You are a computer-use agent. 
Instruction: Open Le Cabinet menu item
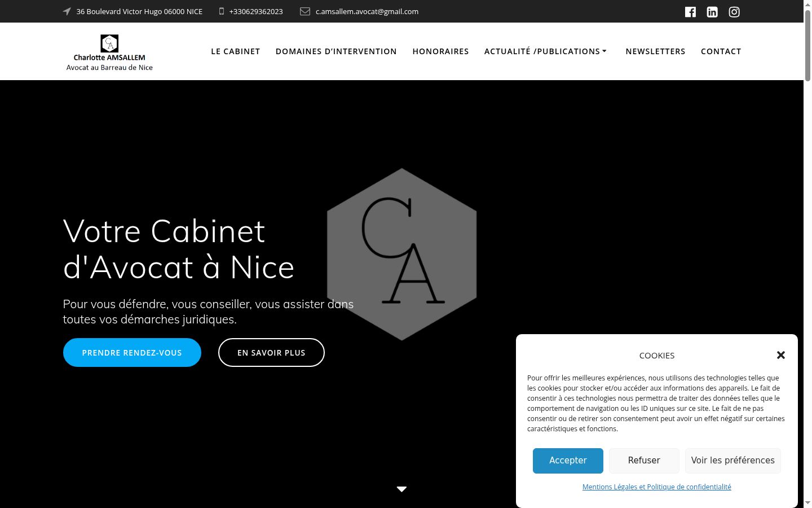pos(236,51)
